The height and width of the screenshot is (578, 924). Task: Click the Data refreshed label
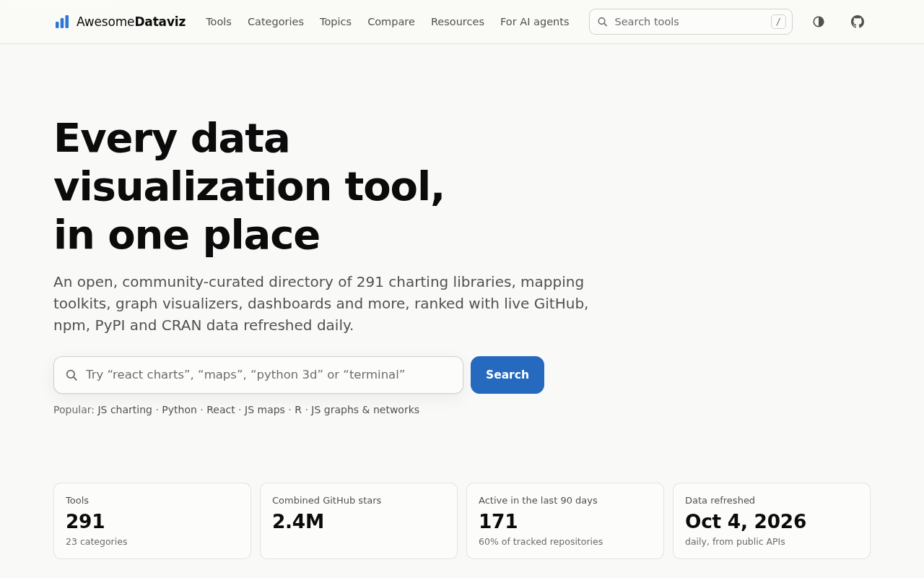(x=720, y=500)
